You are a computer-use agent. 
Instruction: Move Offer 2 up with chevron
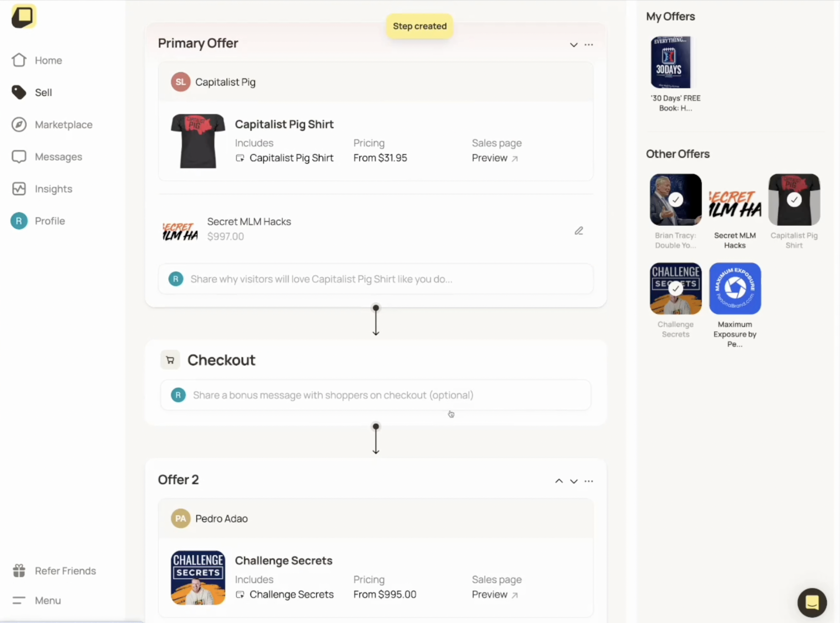click(559, 481)
